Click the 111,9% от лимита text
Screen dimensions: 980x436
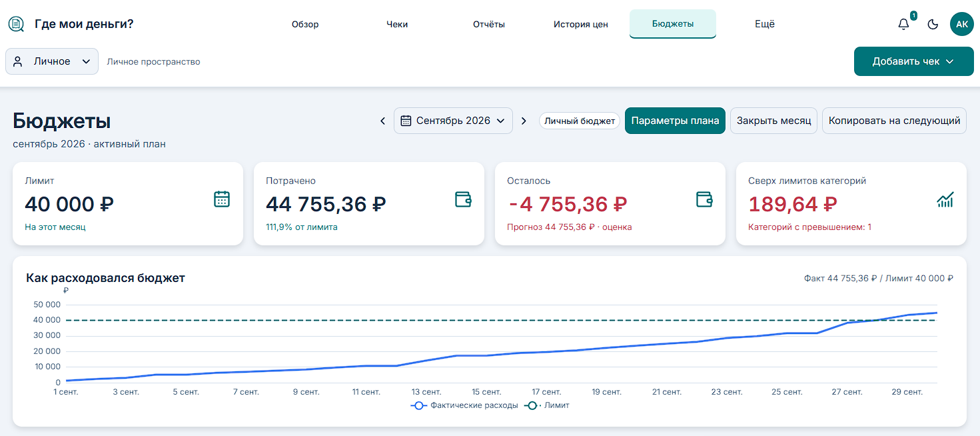coord(302,227)
